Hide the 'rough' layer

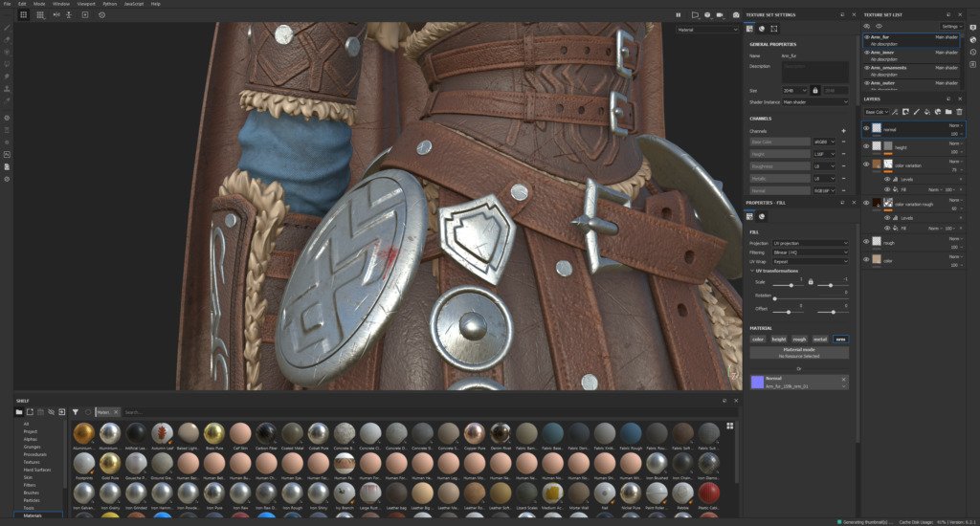pos(867,242)
